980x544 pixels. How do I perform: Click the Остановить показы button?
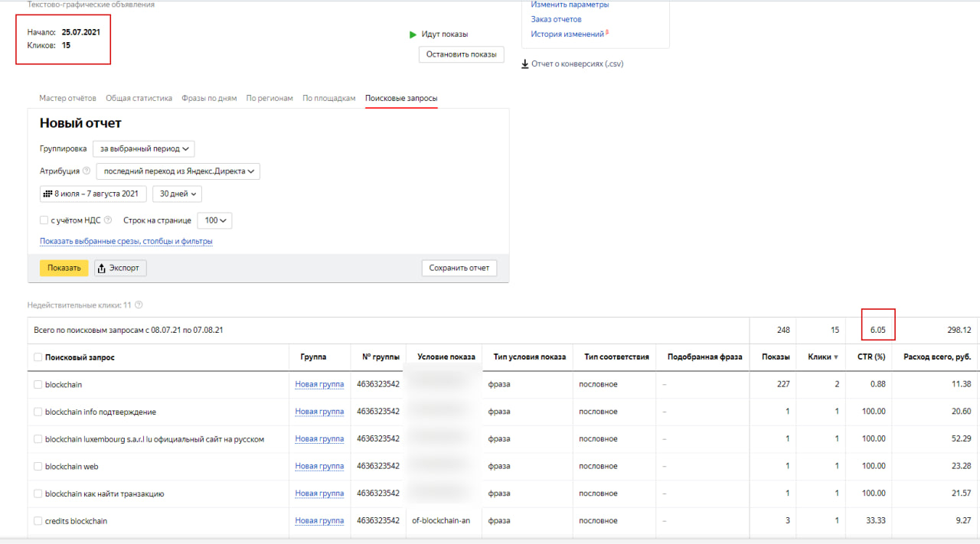click(461, 54)
